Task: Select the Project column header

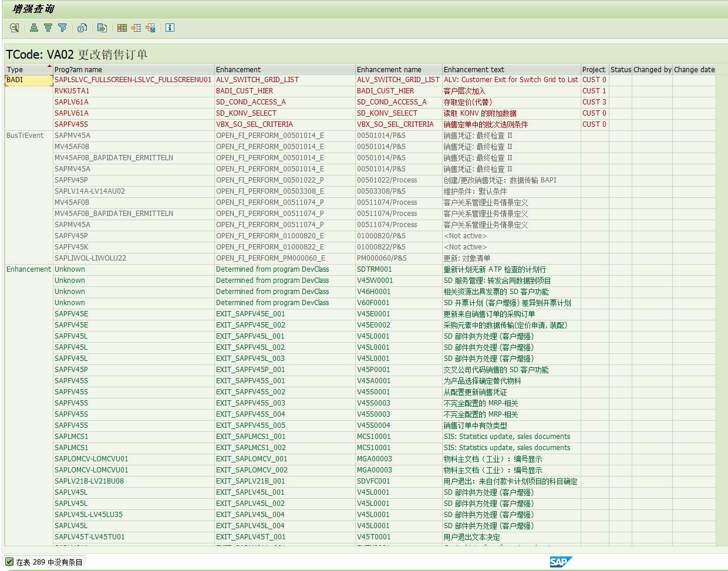Action: [x=595, y=69]
